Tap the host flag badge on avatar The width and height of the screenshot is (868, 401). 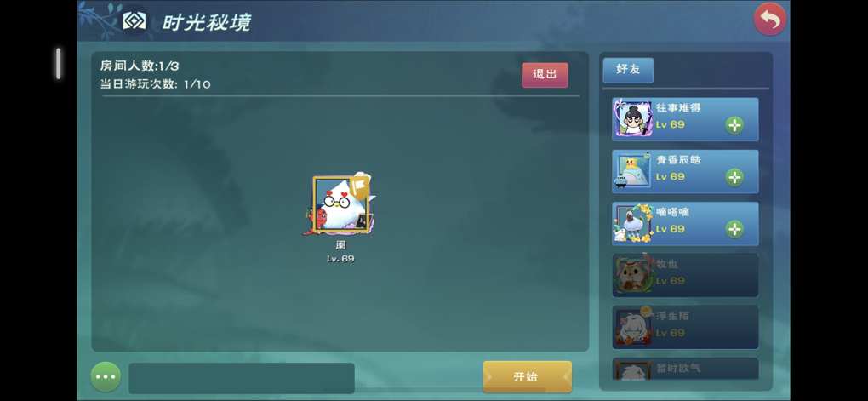(360, 188)
